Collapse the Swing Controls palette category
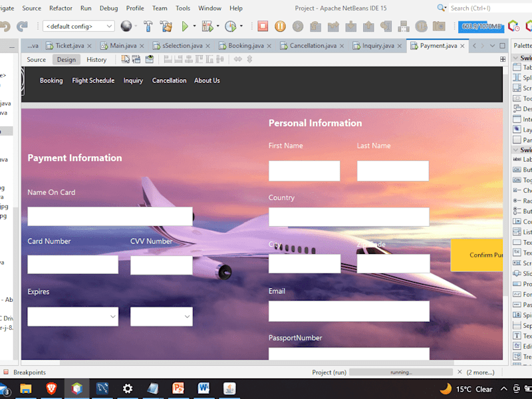532x399 pixels. (x=516, y=150)
